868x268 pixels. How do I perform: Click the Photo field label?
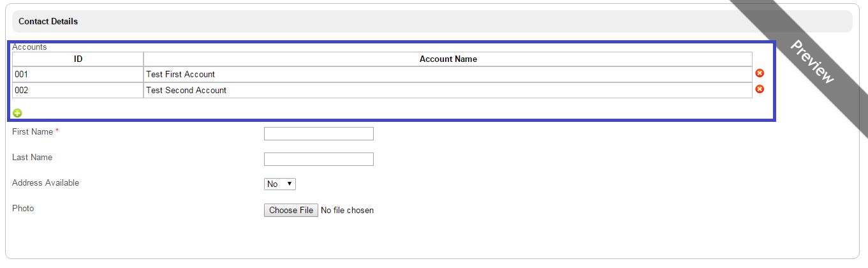(23, 208)
